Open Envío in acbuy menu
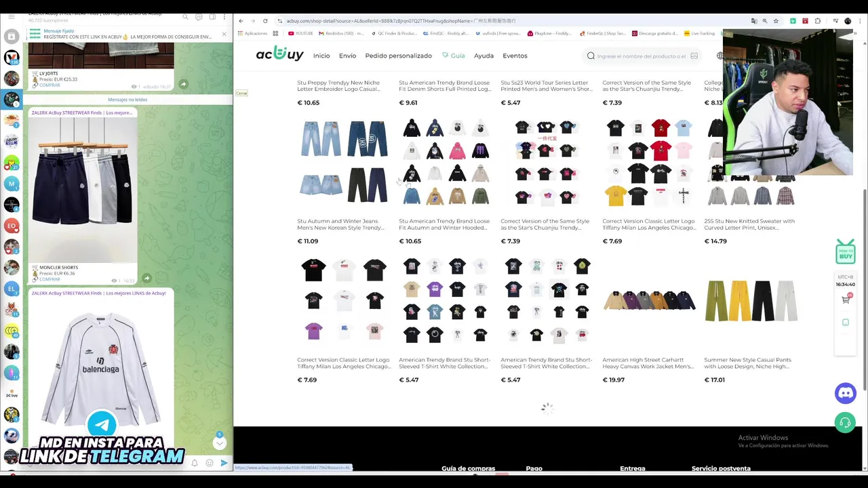Viewport: 868px width, 488px height. tap(347, 56)
